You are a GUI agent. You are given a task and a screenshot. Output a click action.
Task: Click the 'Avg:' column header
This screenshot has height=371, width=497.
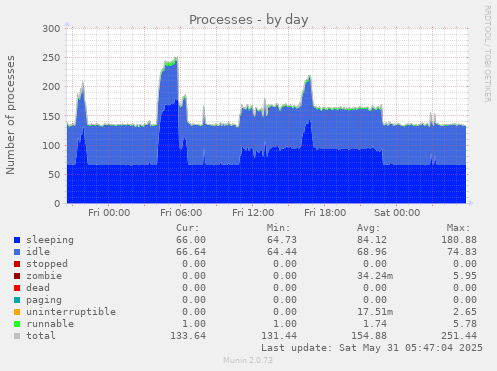point(368,228)
